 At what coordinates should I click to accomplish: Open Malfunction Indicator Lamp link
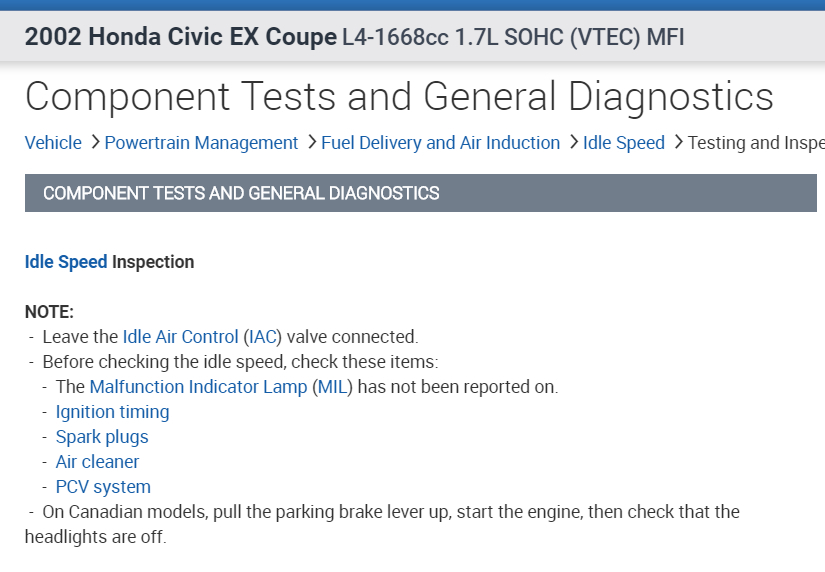coord(198,387)
